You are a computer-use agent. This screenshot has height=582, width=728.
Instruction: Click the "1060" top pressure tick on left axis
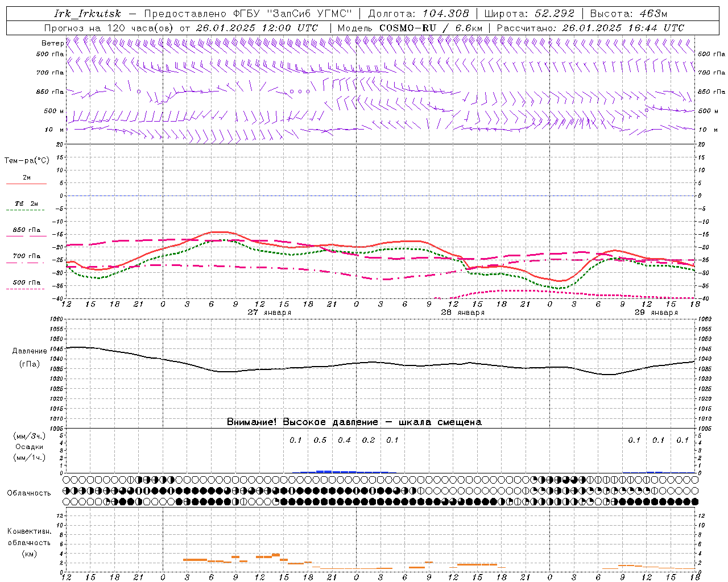56,319
